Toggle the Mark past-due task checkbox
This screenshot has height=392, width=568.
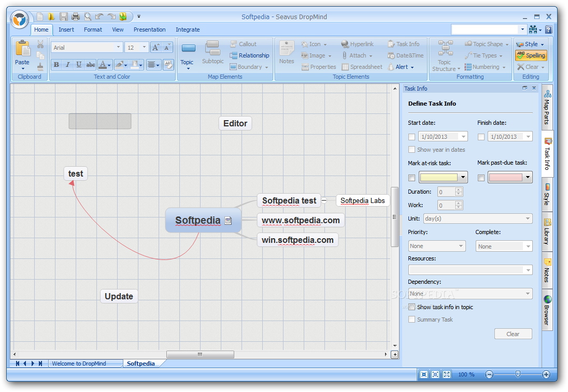coord(481,178)
